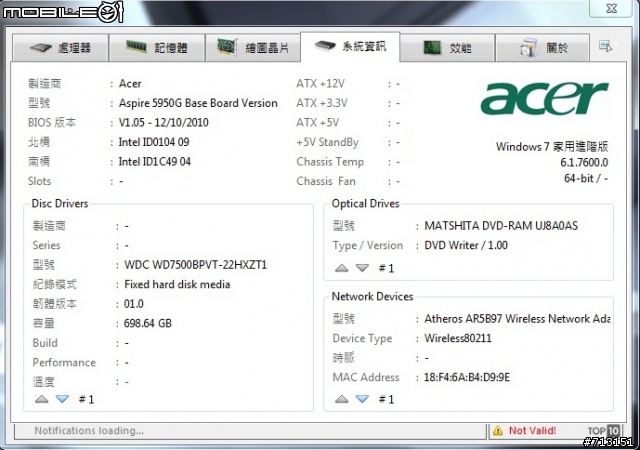
Task: Click the about documents icon
Action: (x=529, y=47)
